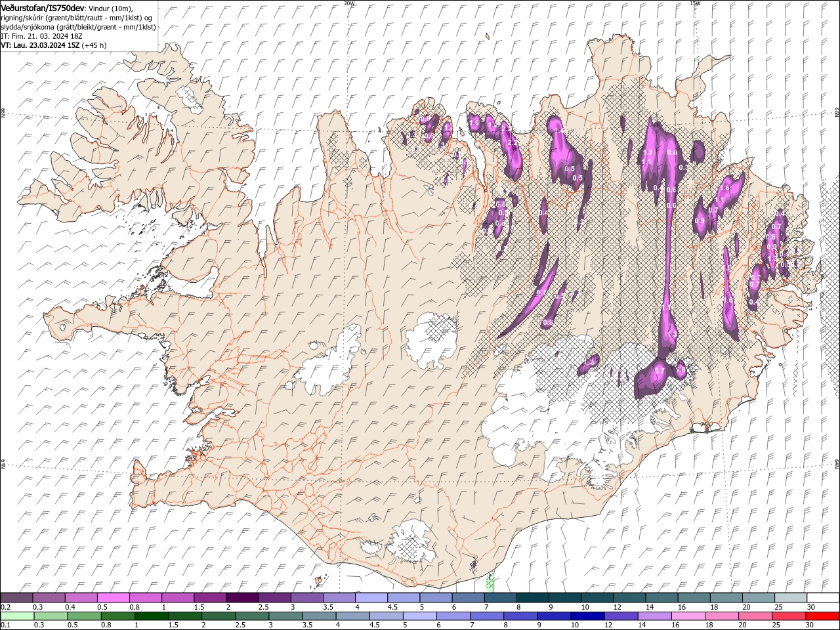Screen dimensions: 840x630
Task: Select the snow legend swatch for 1–1.5 mm
Action: coord(177,598)
